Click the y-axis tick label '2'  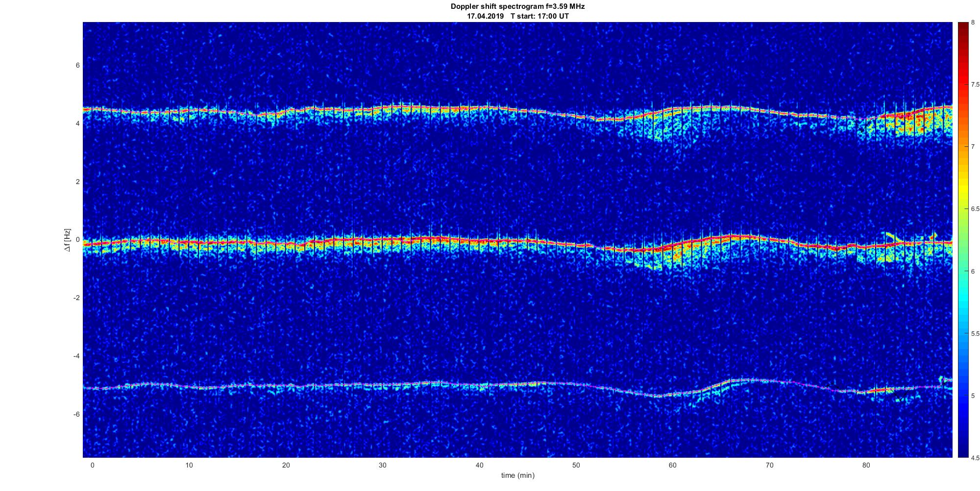[x=77, y=182]
